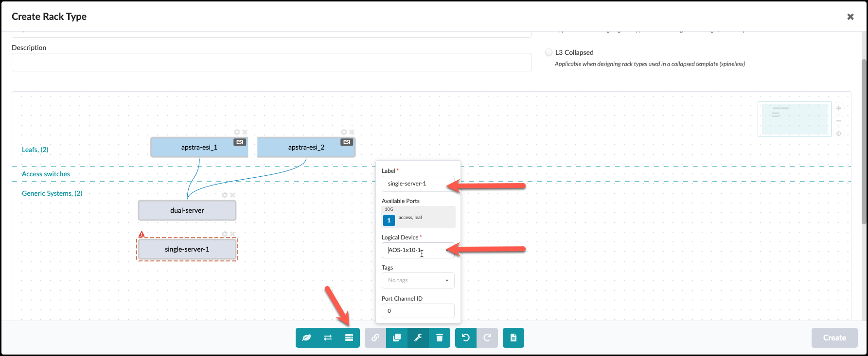
Task: Undo the last change
Action: tap(466, 338)
